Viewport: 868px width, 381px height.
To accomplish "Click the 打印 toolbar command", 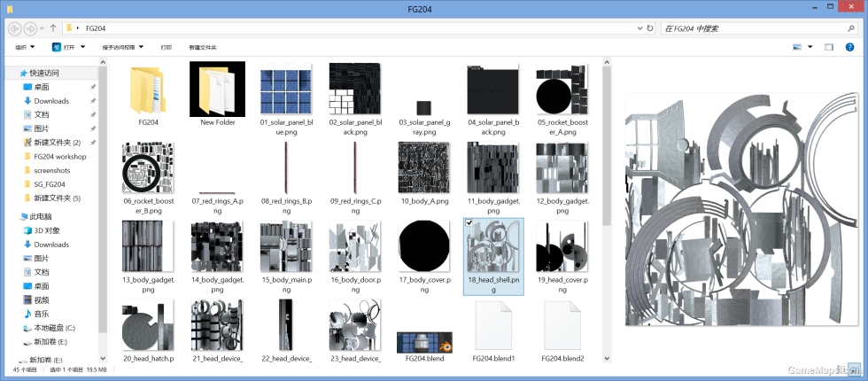I will [167, 47].
